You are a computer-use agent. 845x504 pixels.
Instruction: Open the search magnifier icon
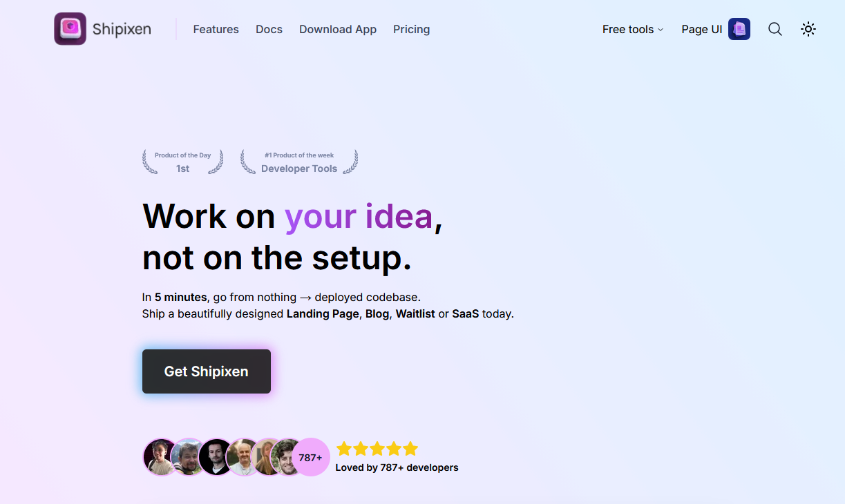point(775,29)
